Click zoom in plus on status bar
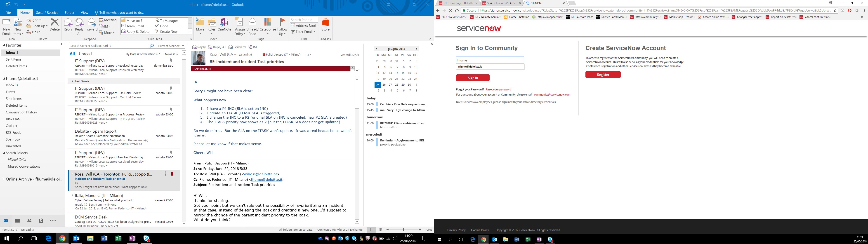Viewport: 868px width, 244px height. (420, 230)
